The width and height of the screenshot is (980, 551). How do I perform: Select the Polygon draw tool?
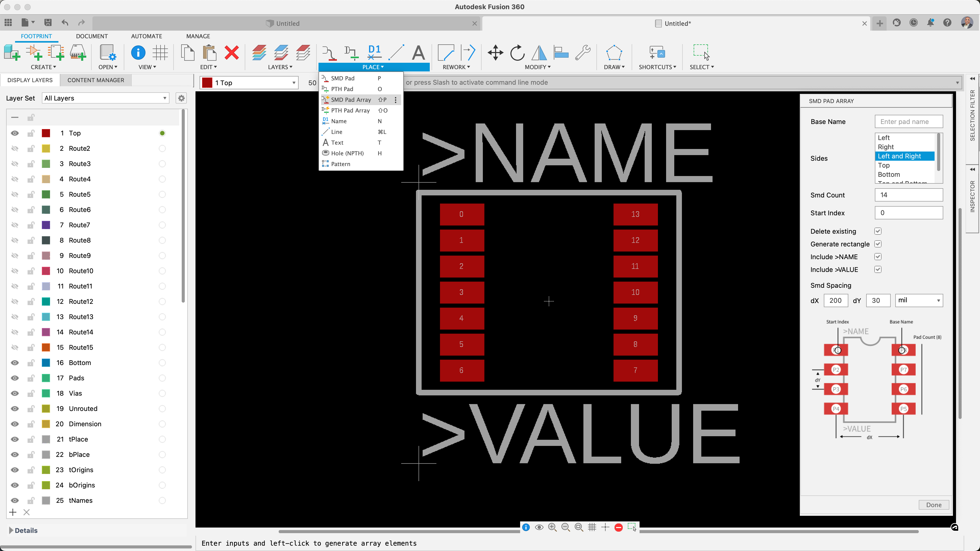pos(614,53)
